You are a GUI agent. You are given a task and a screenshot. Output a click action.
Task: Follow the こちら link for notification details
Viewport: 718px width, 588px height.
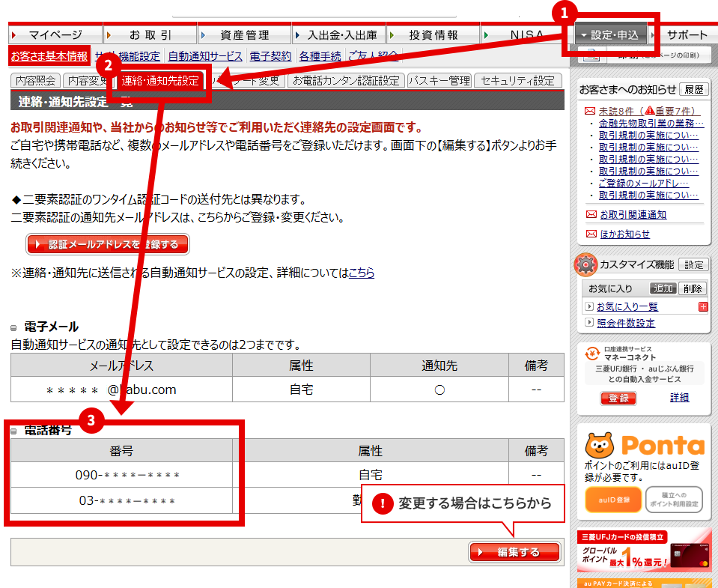pyautogui.click(x=362, y=273)
